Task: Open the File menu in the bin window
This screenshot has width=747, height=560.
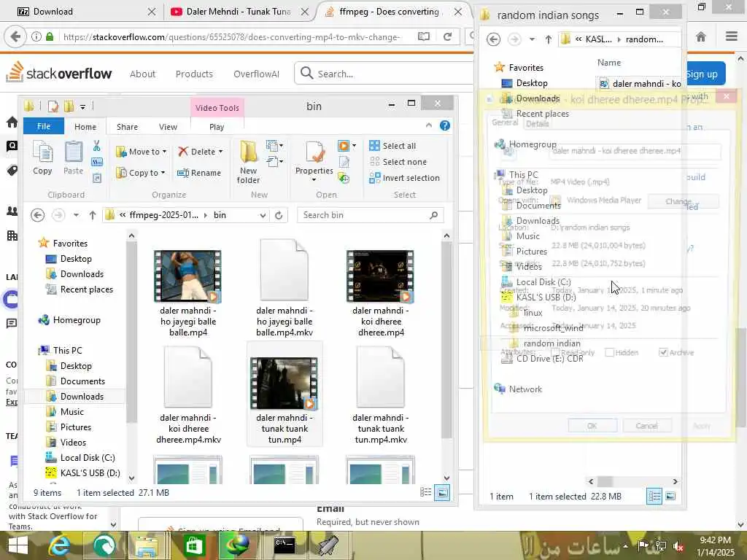Action: [43, 126]
